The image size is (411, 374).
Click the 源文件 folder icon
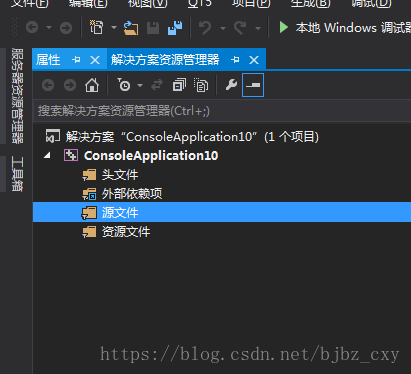point(89,213)
